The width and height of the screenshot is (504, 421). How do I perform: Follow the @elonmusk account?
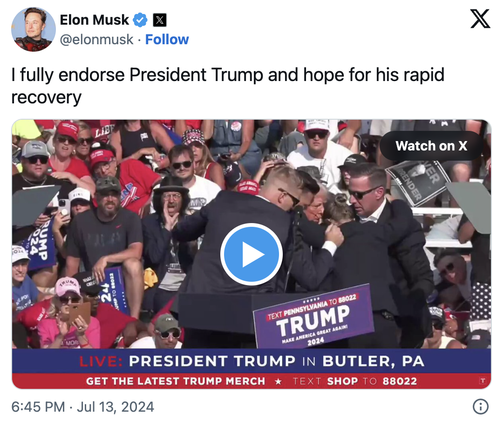[167, 40]
